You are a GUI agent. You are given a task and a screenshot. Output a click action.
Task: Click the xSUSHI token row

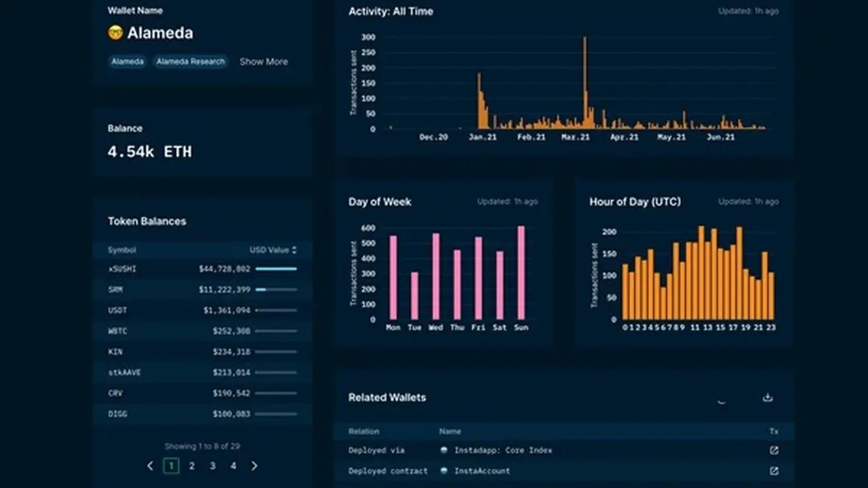(203, 269)
